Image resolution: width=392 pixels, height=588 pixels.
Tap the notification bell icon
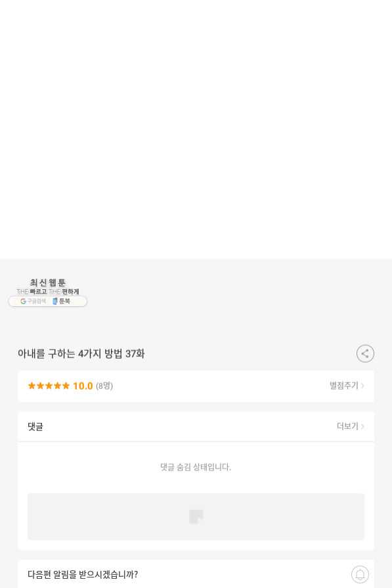pos(360,574)
